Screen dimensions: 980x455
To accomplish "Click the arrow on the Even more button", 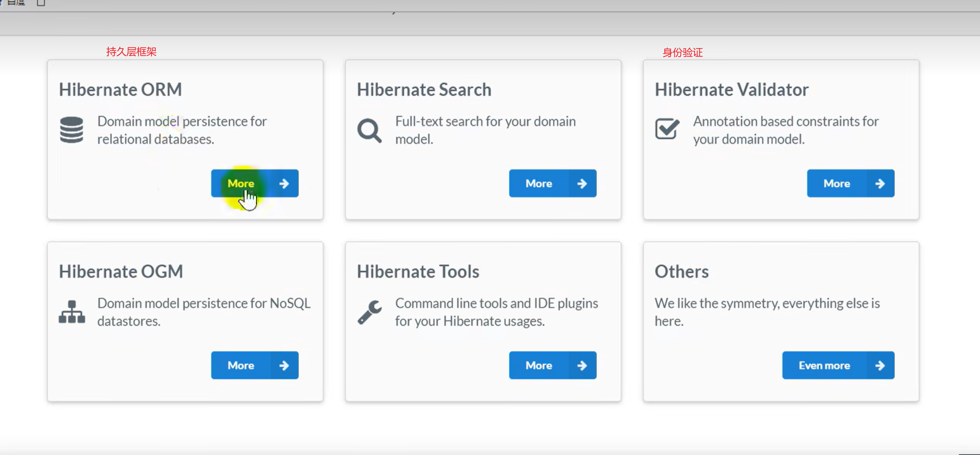I will 880,365.
